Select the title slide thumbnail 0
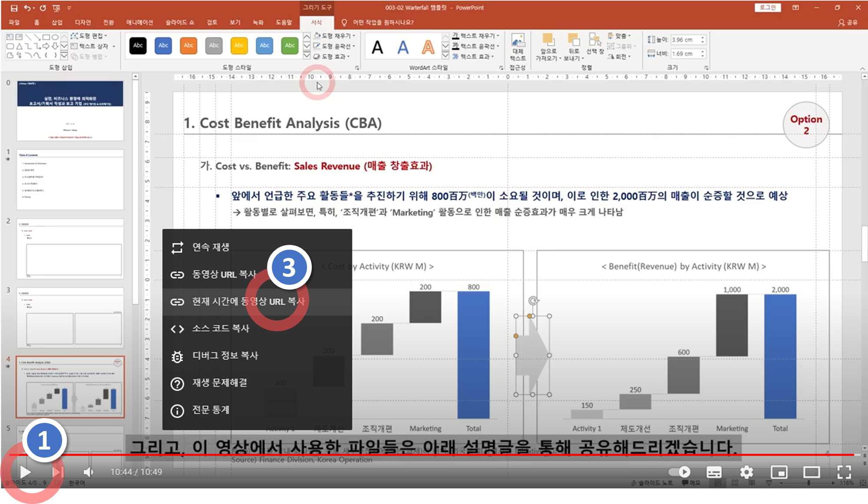 70,110
